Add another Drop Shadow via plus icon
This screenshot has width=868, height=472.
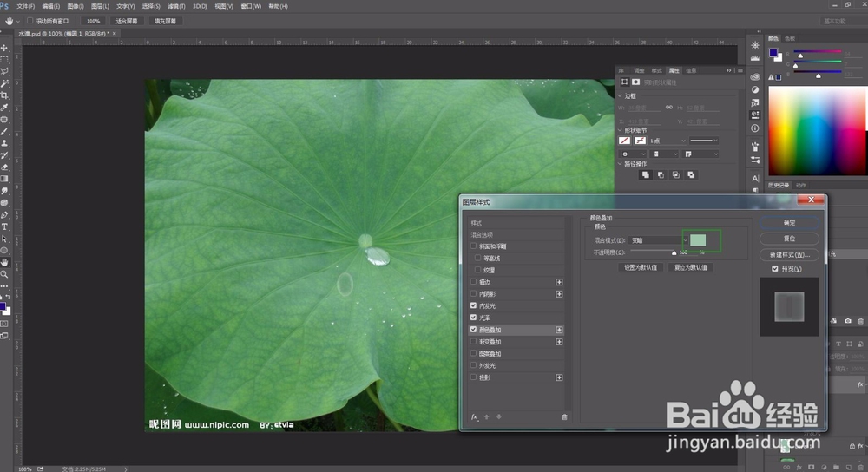click(x=559, y=377)
